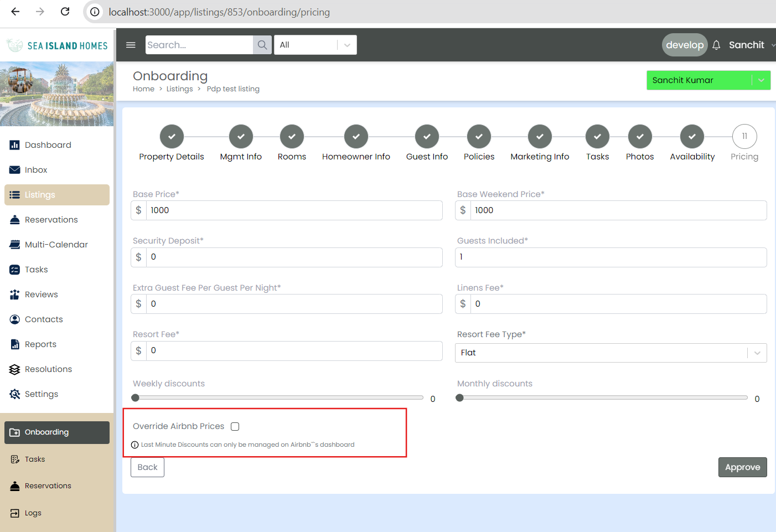This screenshot has height=532, width=776.
Task: Open Tasks in the main sidebar
Action: pyautogui.click(x=57, y=270)
